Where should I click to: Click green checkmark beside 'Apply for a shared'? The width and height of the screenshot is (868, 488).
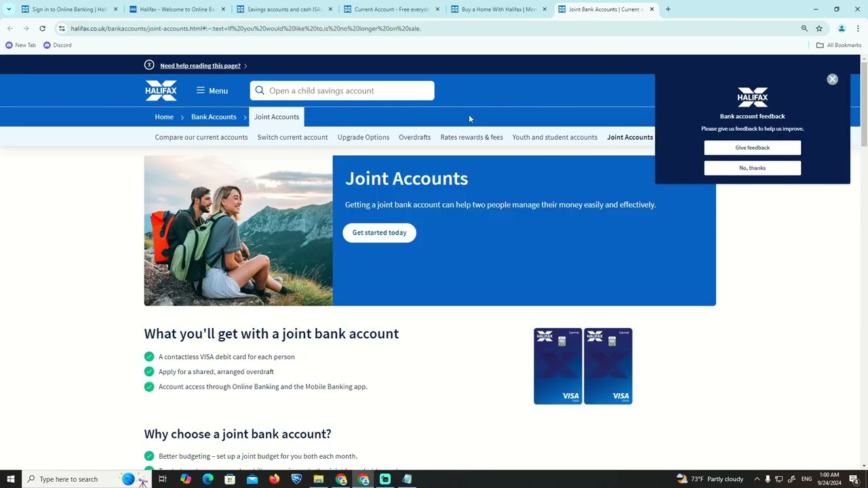point(149,371)
